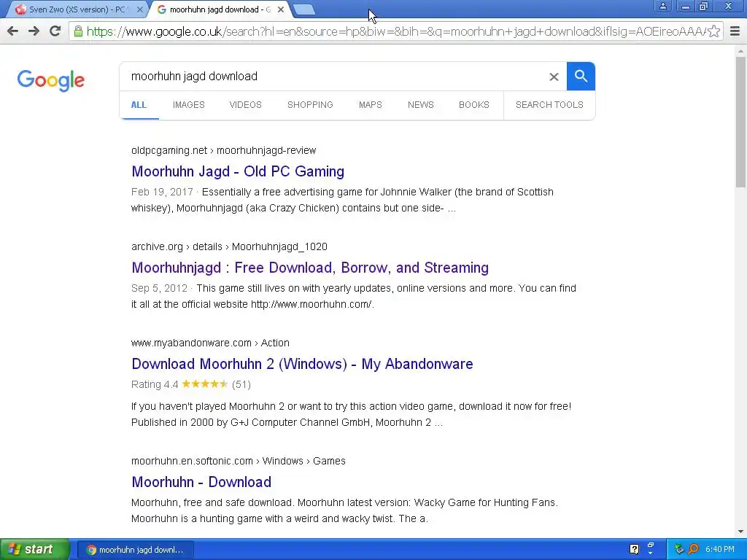Switch to the SHOPPING search tab

(310, 105)
